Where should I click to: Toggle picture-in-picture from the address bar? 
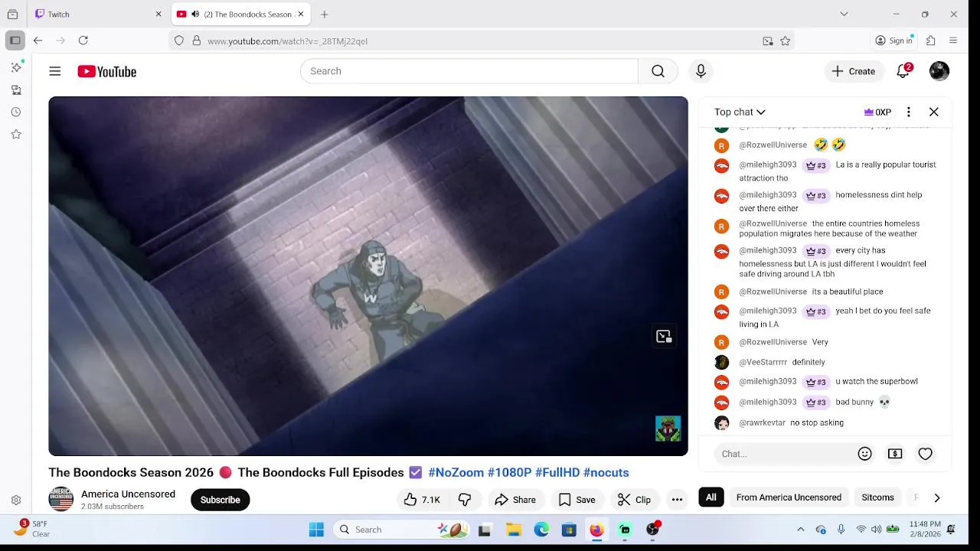point(768,41)
